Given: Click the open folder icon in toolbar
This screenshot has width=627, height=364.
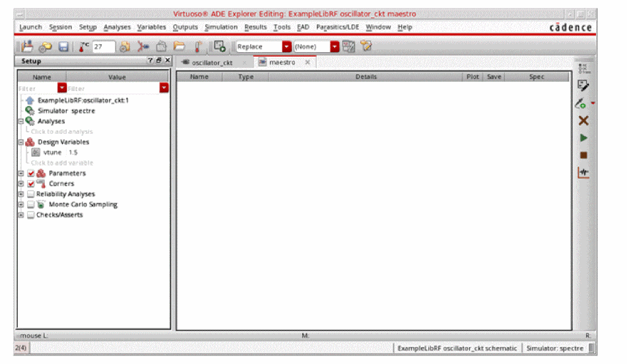Looking at the screenshot, I should 179,46.
